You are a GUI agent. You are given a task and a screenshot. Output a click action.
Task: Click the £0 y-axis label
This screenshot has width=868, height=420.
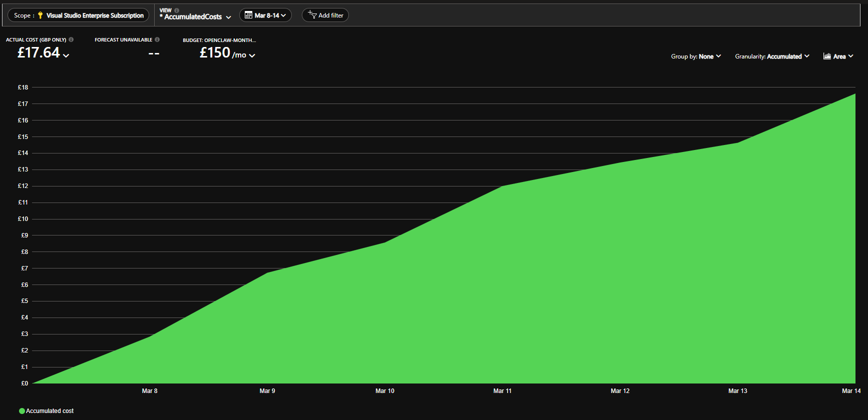click(25, 383)
